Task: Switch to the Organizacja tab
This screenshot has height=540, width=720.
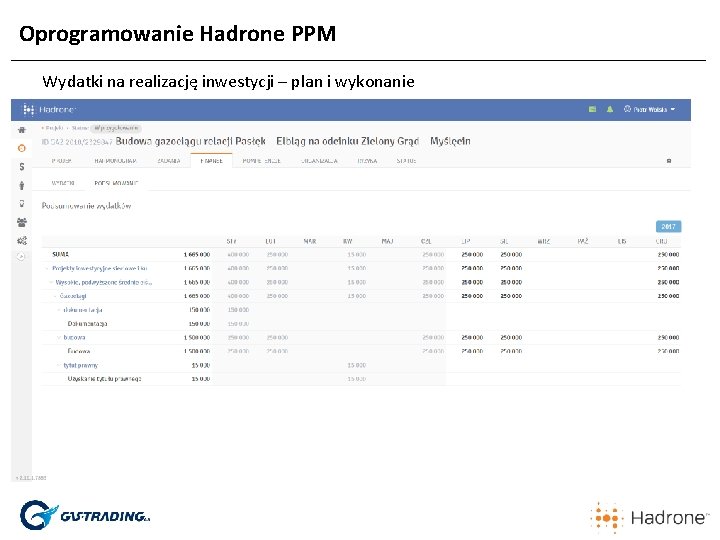Action: pyautogui.click(x=319, y=161)
